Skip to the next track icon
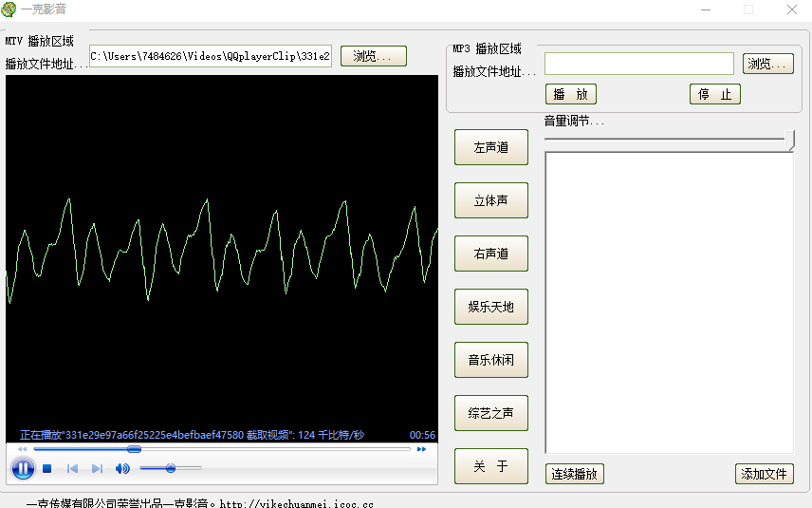Viewport: 812px width, 508px height. [x=97, y=469]
